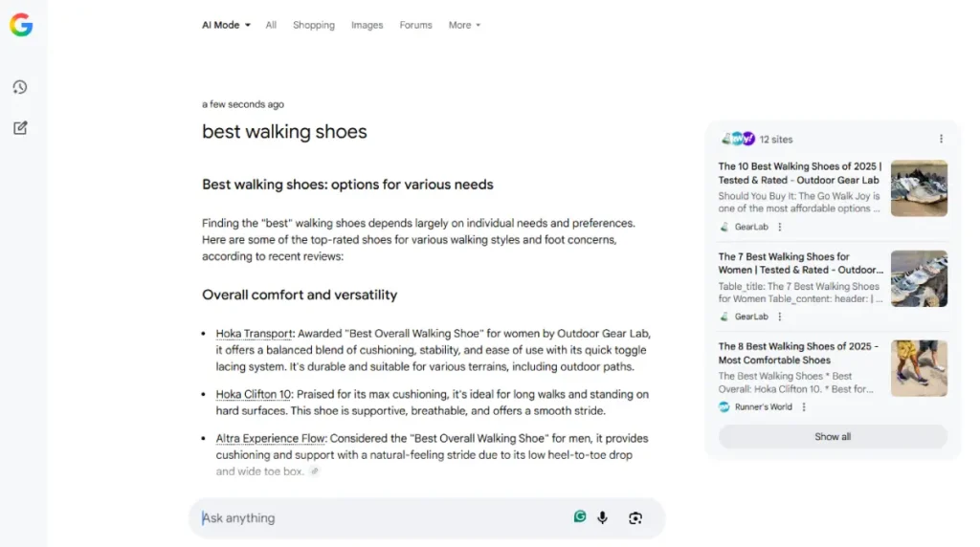The height and width of the screenshot is (547, 980).
Task: Expand the AI Mode dropdown
Action: [x=226, y=25]
